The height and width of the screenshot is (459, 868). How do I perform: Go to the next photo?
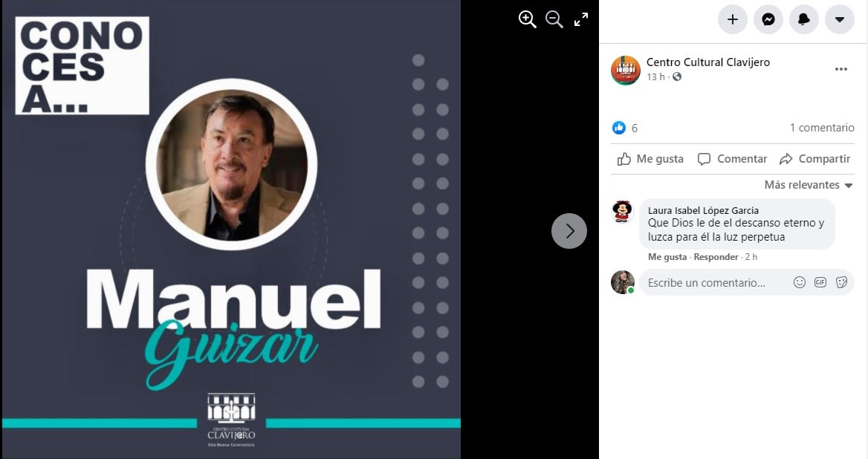pos(569,230)
